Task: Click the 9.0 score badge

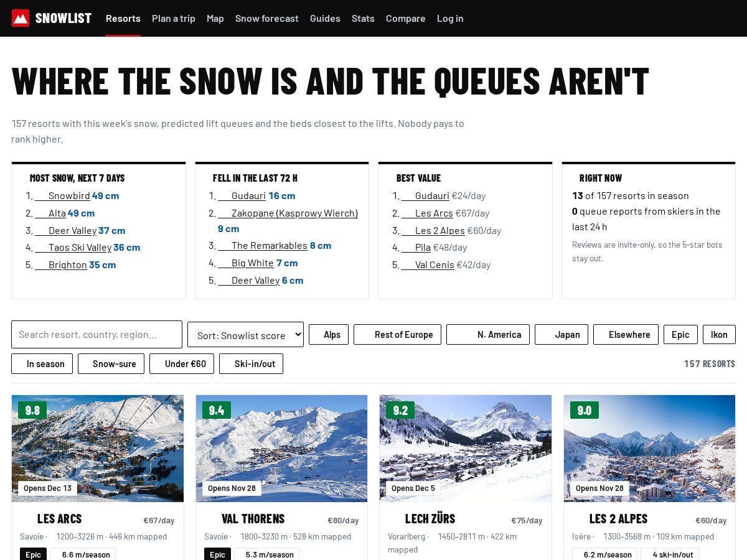Action: point(585,410)
